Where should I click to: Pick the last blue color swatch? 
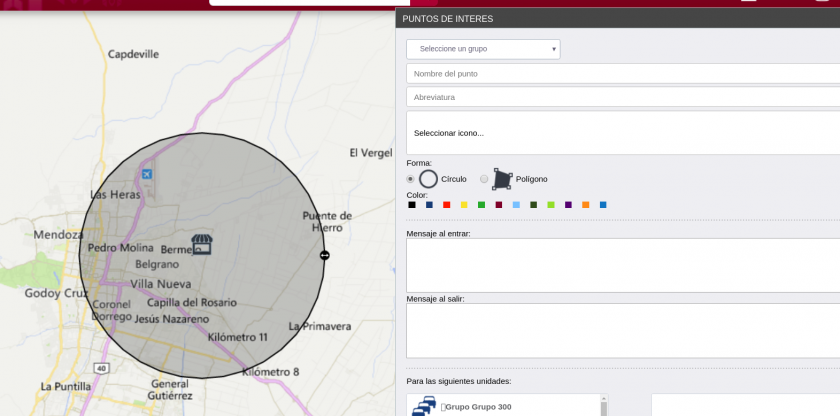tap(603, 205)
